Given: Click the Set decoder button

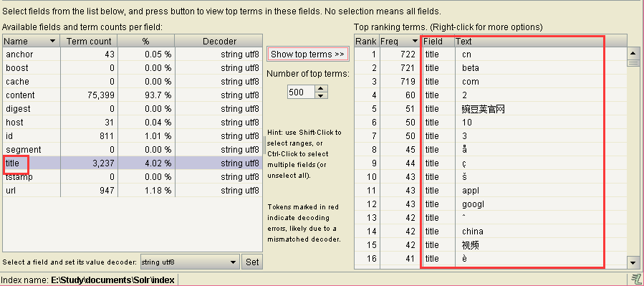Looking at the screenshot, I should pos(252,262).
